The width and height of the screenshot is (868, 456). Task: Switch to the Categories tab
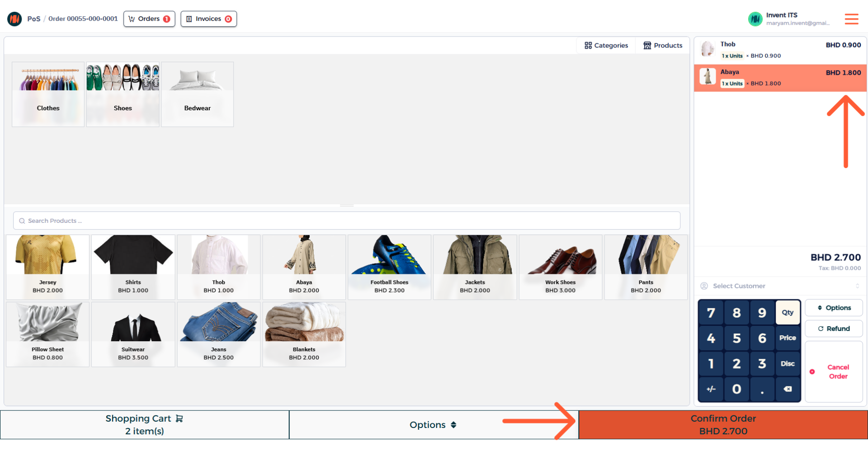[606, 46]
